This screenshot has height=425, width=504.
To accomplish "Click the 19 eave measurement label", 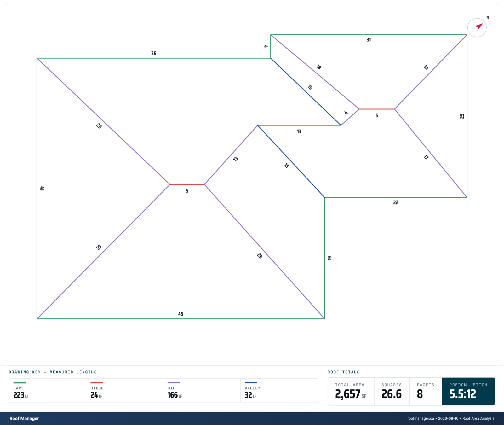I will pos(329,258).
